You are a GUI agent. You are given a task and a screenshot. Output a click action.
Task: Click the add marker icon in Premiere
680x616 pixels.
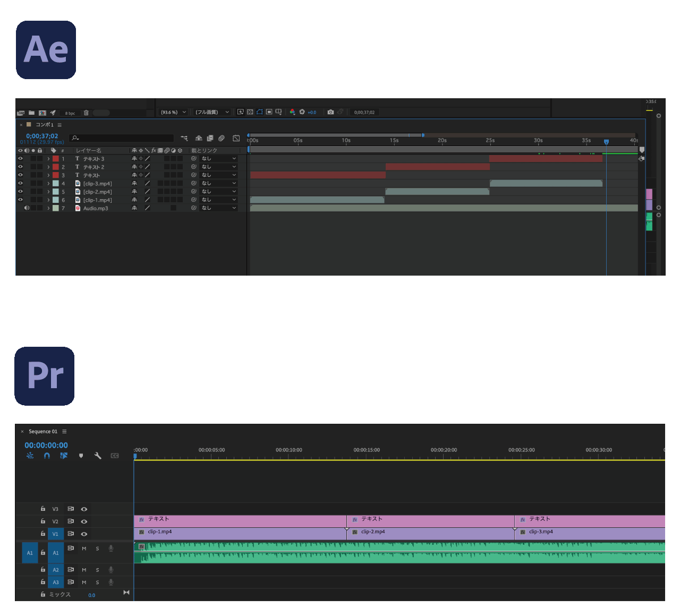click(x=81, y=456)
